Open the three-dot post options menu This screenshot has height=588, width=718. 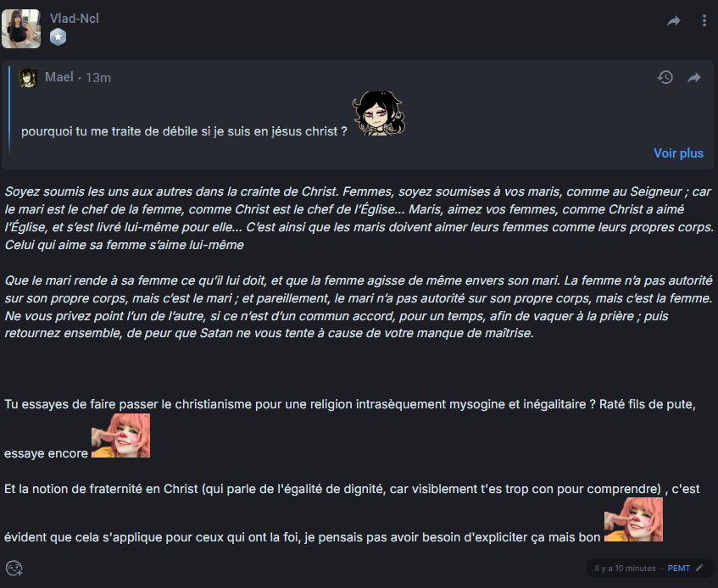pos(704,21)
